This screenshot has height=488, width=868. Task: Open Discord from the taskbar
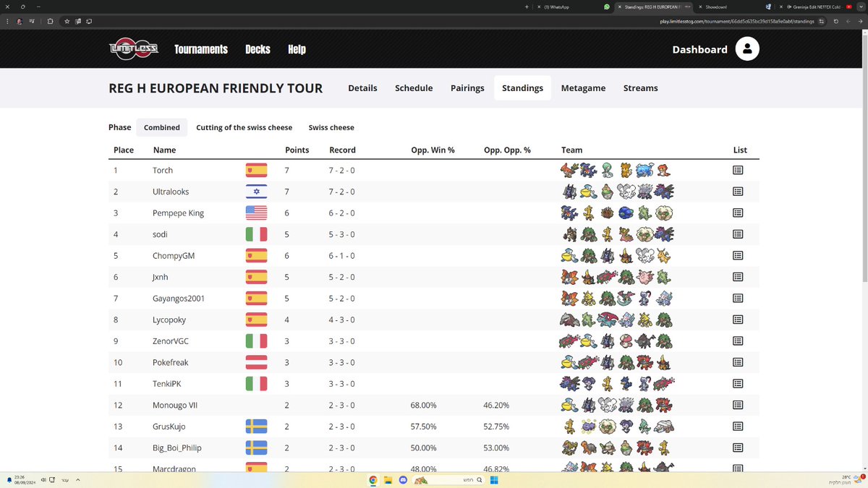tap(403, 479)
